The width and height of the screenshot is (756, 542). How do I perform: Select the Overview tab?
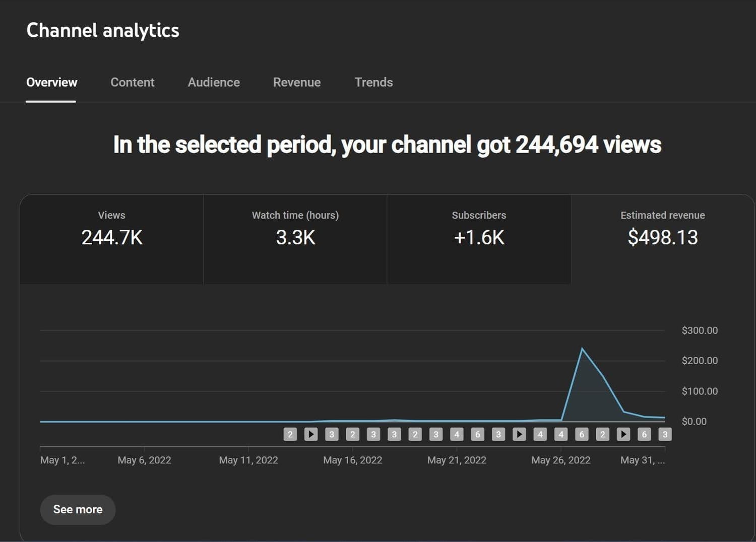(x=51, y=82)
